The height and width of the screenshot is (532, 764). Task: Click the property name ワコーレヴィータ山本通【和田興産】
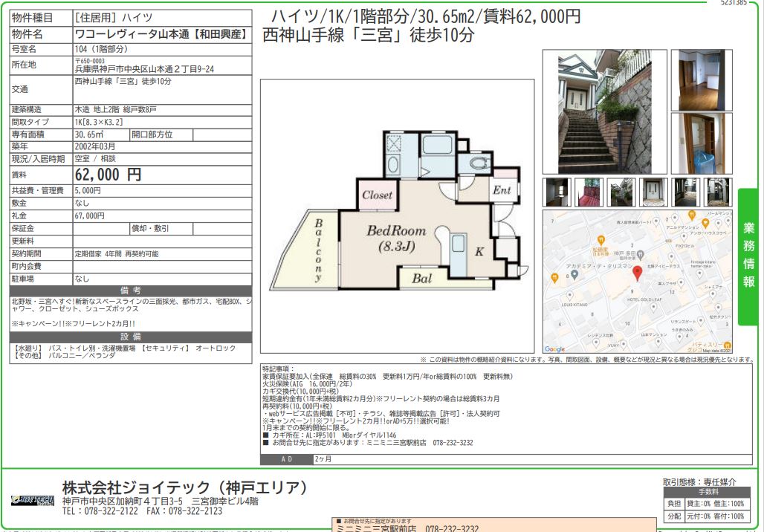(162, 35)
